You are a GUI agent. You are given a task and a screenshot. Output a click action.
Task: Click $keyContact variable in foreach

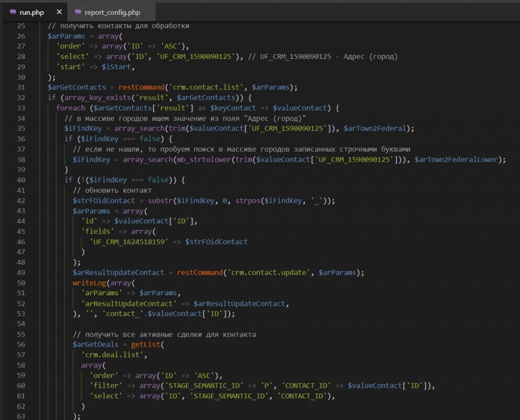pos(233,108)
